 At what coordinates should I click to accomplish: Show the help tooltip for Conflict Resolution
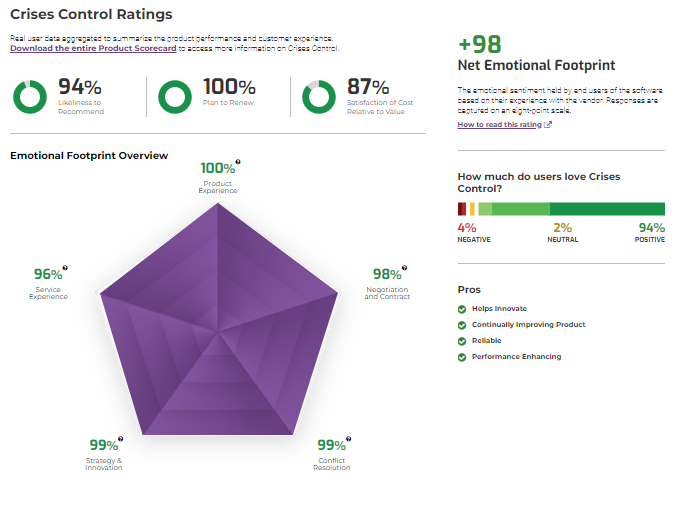pos(349,438)
